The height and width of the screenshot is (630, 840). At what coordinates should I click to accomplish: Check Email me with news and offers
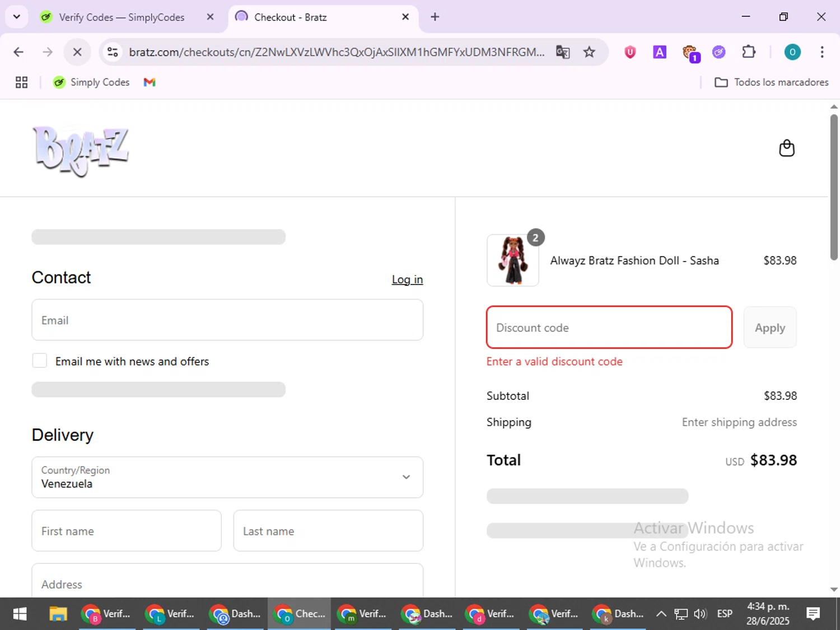39,361
